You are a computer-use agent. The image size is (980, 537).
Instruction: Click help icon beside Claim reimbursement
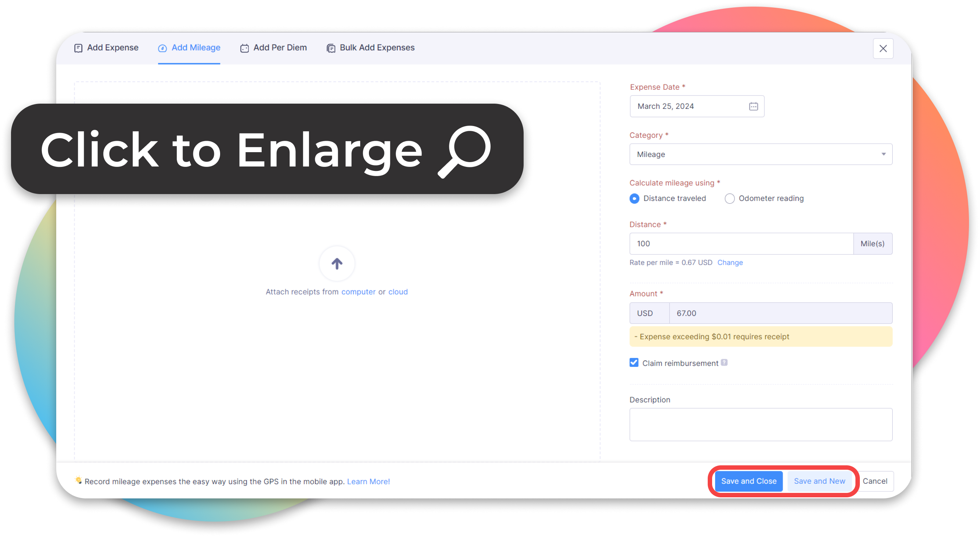coord(724,362)
